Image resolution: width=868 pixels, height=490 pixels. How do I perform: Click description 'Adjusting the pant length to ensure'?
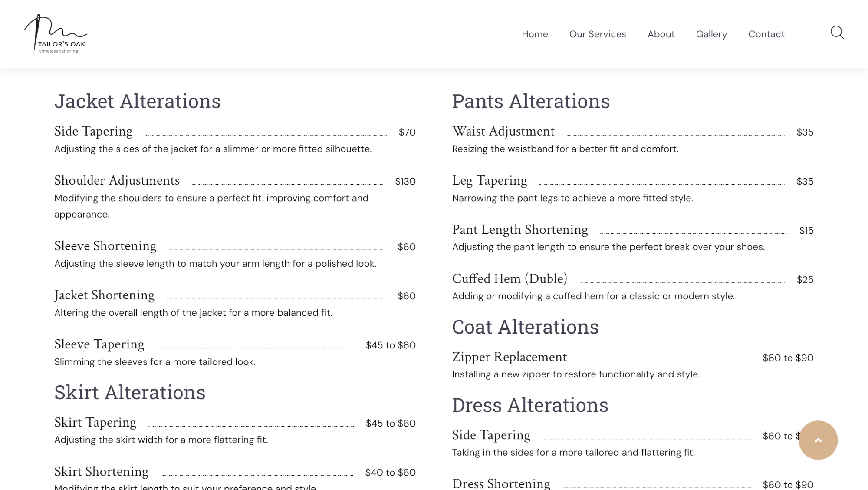[x=608, y=247]
